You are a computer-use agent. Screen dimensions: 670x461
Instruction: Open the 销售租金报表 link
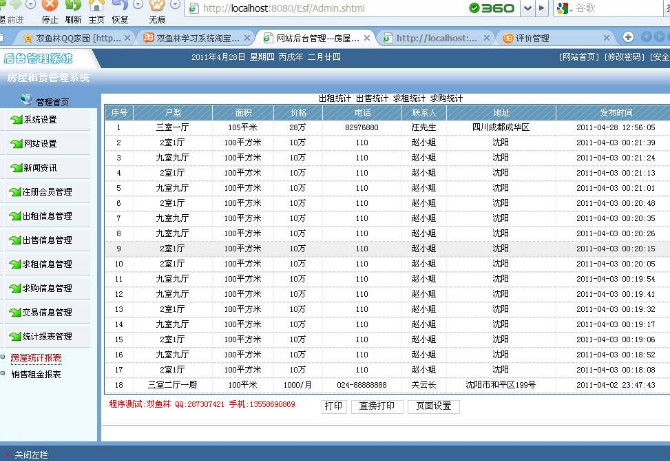click(36, 374)
